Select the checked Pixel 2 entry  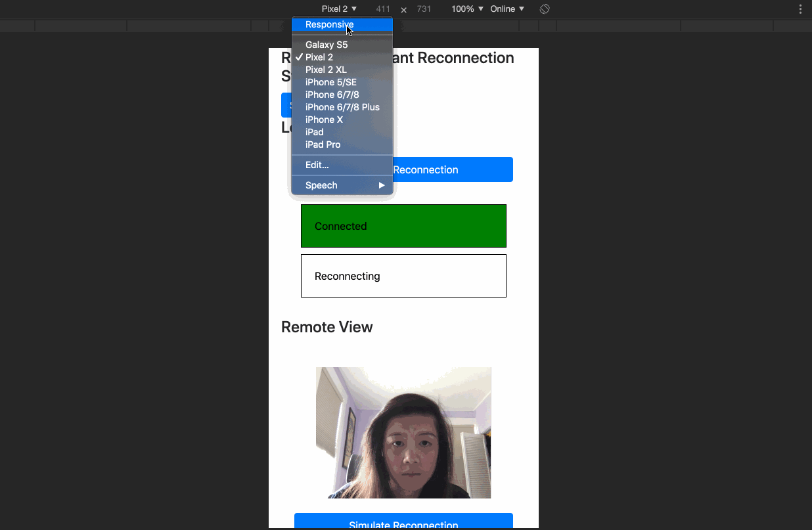pos(342,57)
